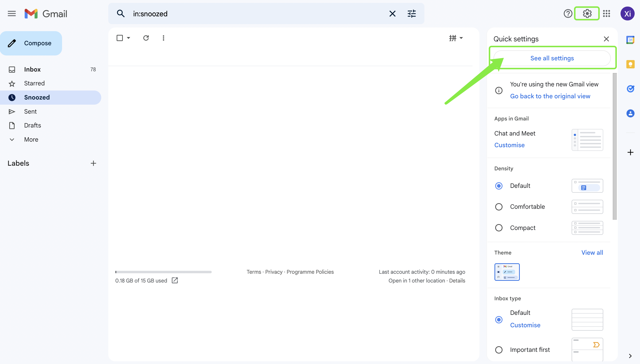Click See all settings button
640x364 pixels.
point(552,58)
